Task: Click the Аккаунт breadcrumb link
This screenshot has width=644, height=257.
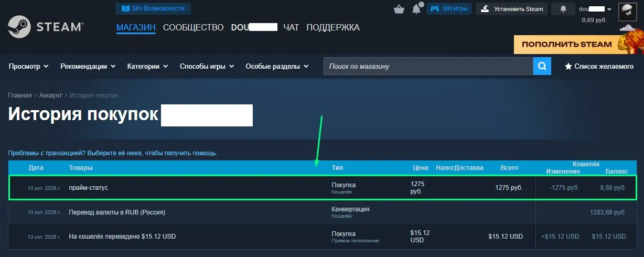Action: [x=50, y=95]
